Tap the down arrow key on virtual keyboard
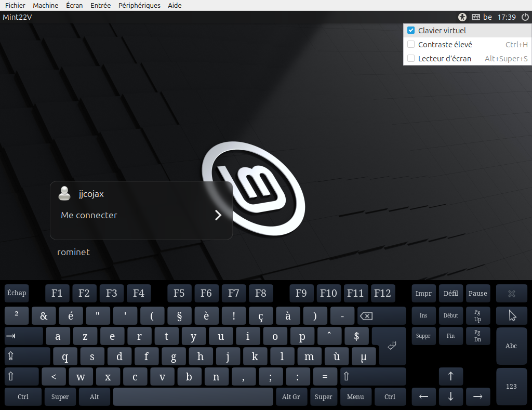The image size is (532, 410). 450,396
